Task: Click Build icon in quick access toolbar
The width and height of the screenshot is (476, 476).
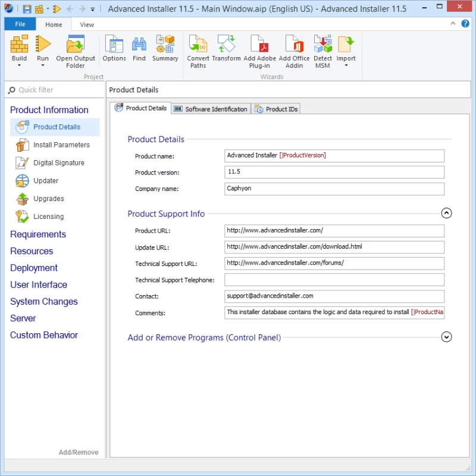Action: click(x=39, y=9)
